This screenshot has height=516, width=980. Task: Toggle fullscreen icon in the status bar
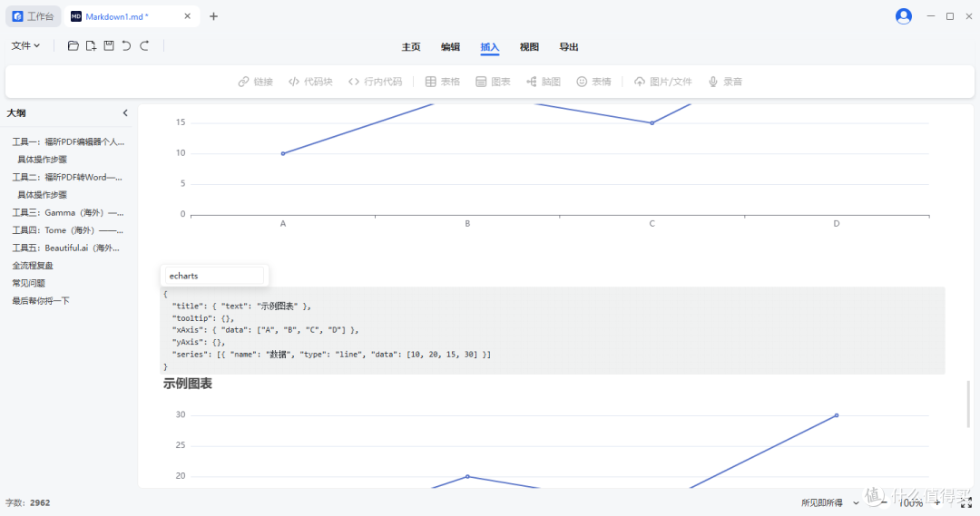[x=966, y=502]
